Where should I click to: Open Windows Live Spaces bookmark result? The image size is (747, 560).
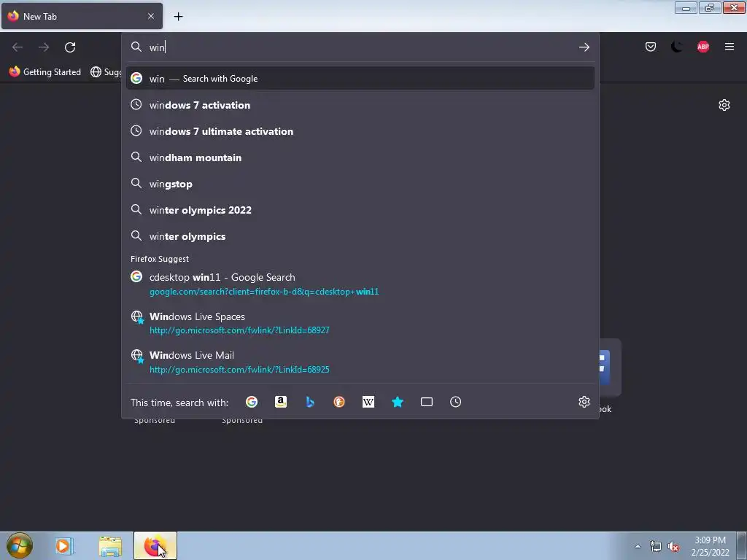pos(360,323)
